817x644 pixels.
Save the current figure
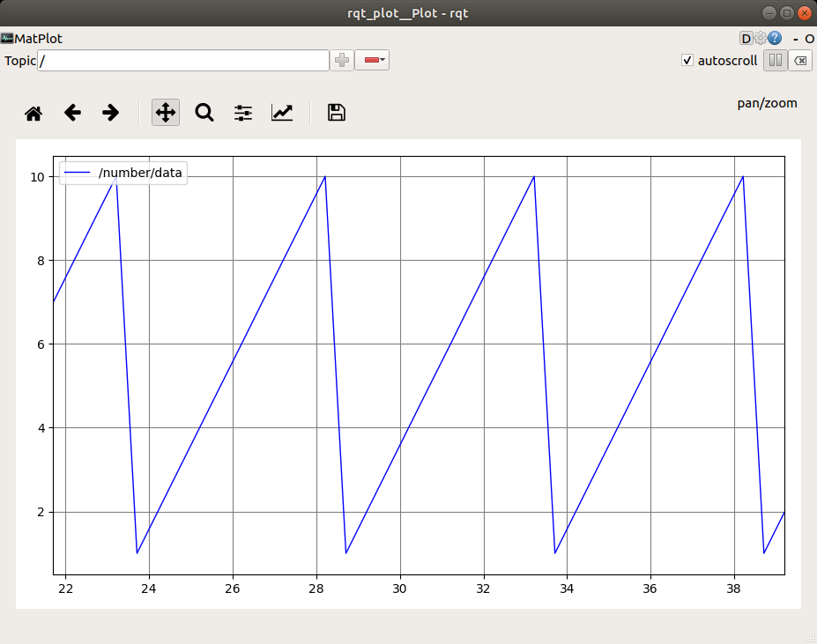click(x=335, y=113)
